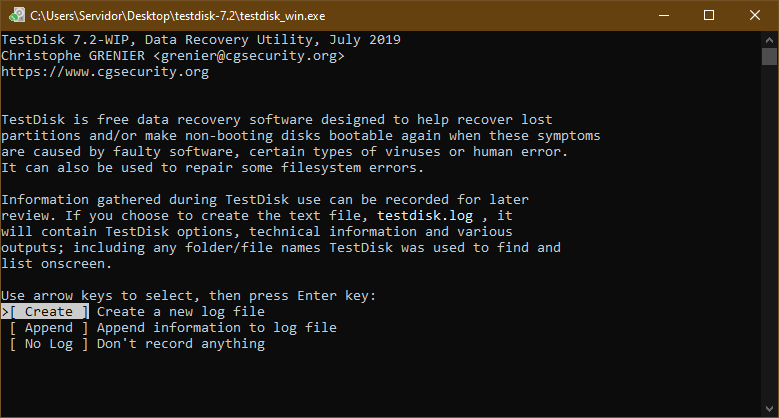Viewport: 779px width, 418px height.
Task: Click the '>' selection marker before Create
Action: 5,312
